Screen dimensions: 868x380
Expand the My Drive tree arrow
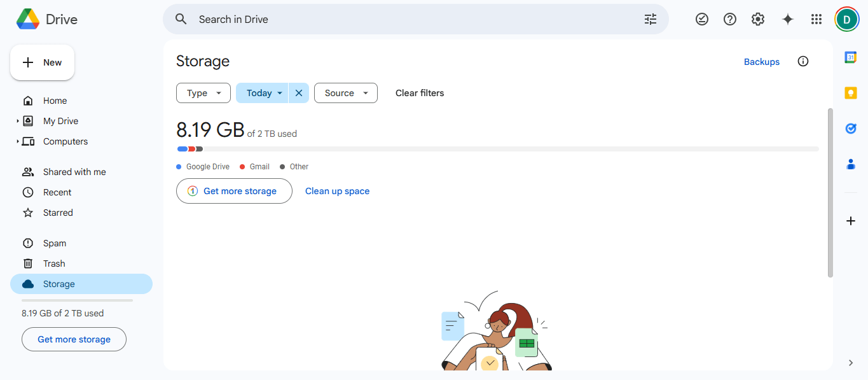[x=18, y=121]
